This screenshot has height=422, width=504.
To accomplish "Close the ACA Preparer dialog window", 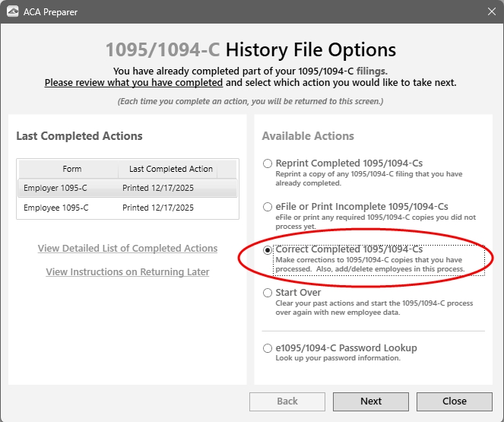I will tap(492, 11).
